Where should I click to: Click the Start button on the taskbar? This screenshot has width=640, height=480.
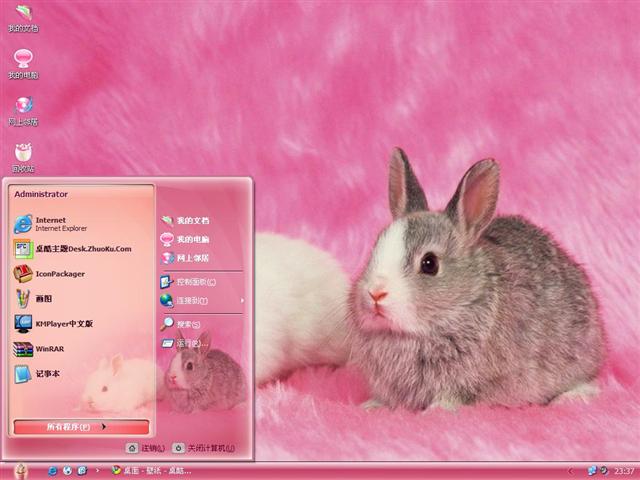click(x=20, y=470)
